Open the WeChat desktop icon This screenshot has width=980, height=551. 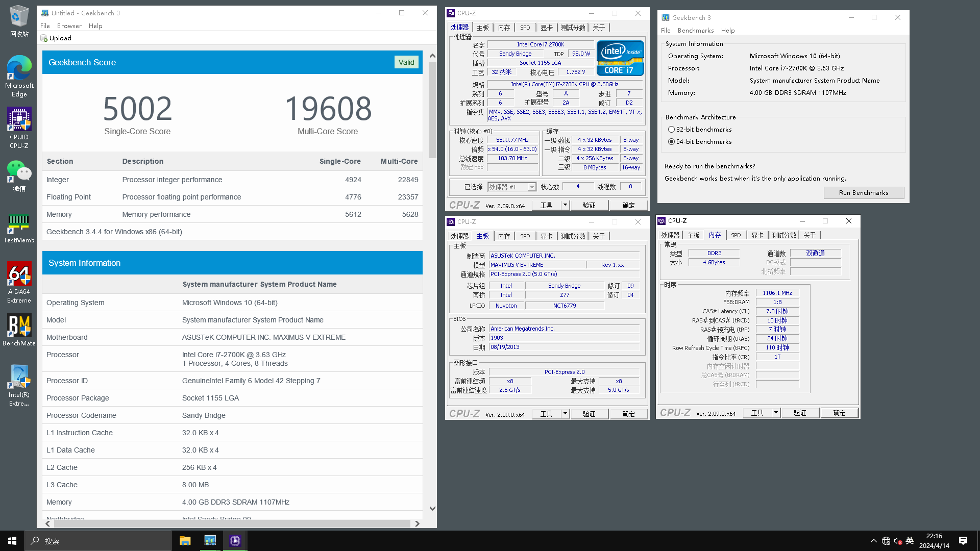click(19, 176)
